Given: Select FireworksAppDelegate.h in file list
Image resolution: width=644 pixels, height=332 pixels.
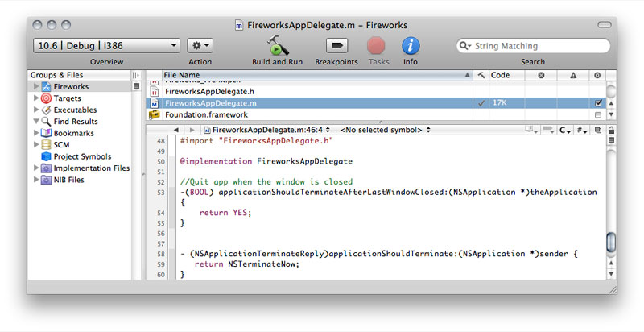Looking at the screenshot, I should pyautogui.click(x=210, y=92).
